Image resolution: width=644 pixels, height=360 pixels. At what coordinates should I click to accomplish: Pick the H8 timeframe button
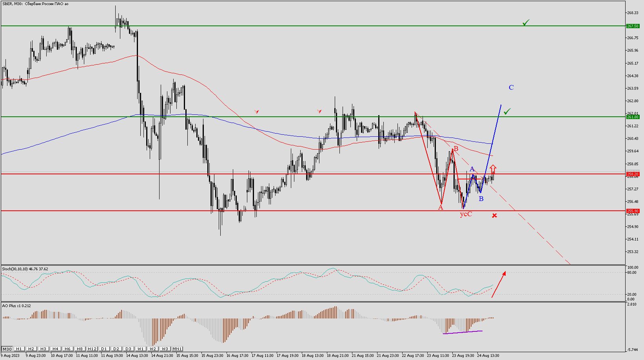click(80, 349)
